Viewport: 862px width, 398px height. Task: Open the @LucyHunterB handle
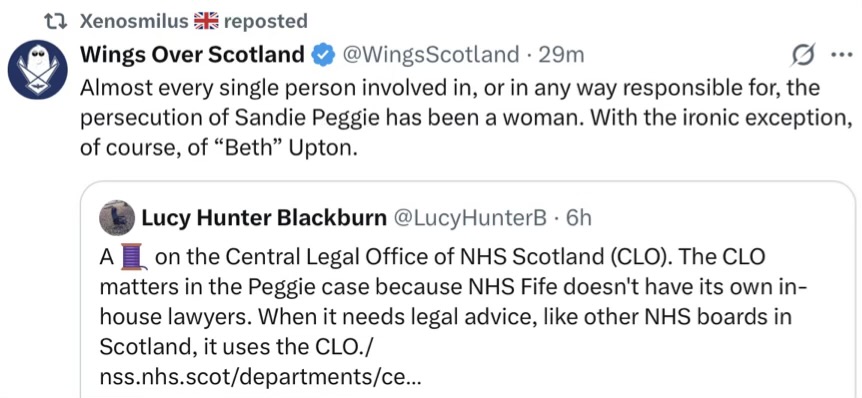click(x=469, y=218)
